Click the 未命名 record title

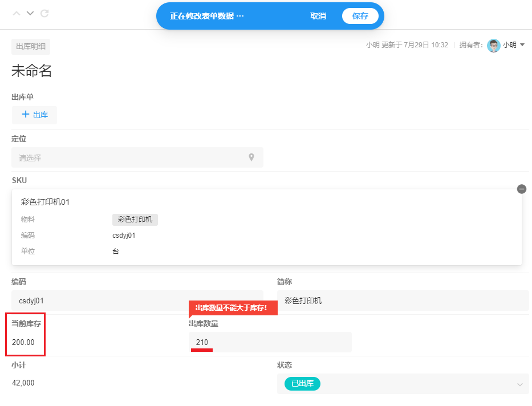(x=32, y=71)
